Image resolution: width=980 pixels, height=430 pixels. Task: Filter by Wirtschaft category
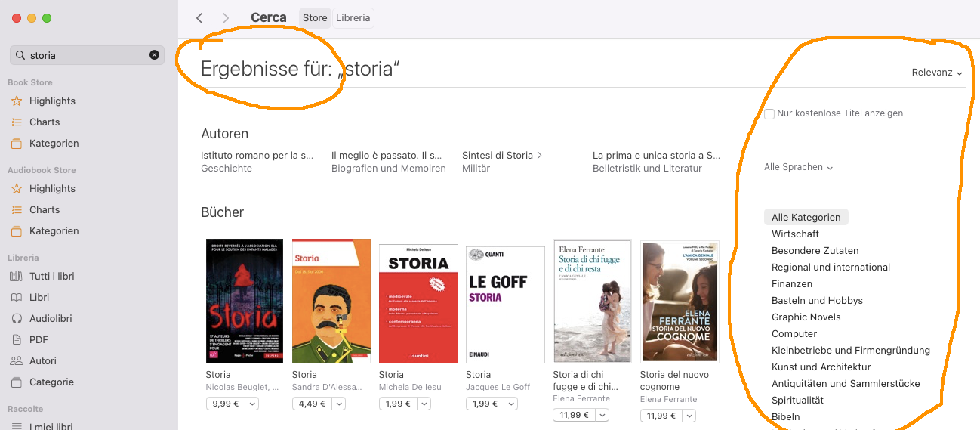(x=795, y=234)
